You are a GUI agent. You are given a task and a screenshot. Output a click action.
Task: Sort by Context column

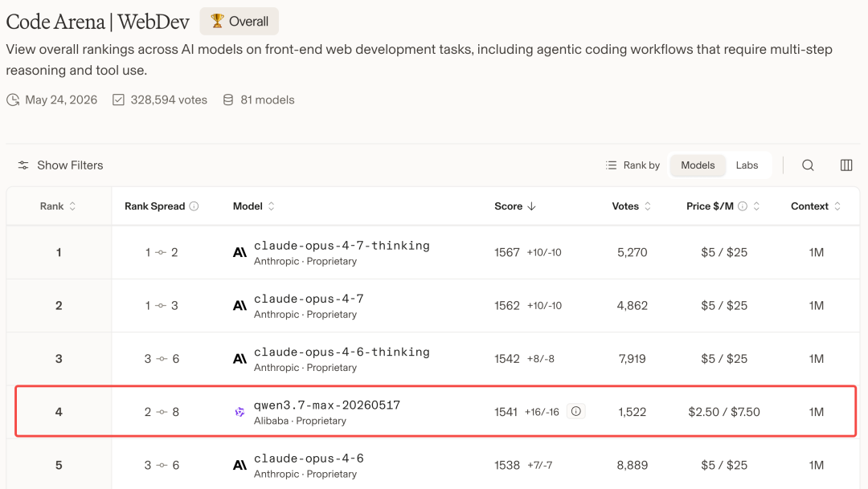(x=816, y=206)
